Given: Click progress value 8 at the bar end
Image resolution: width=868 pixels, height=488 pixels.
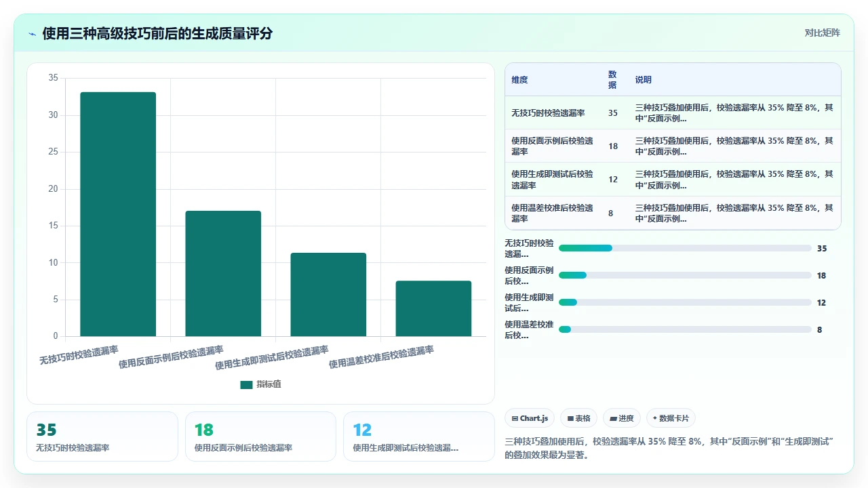Looking at the screenshot, I should point(819,330).
